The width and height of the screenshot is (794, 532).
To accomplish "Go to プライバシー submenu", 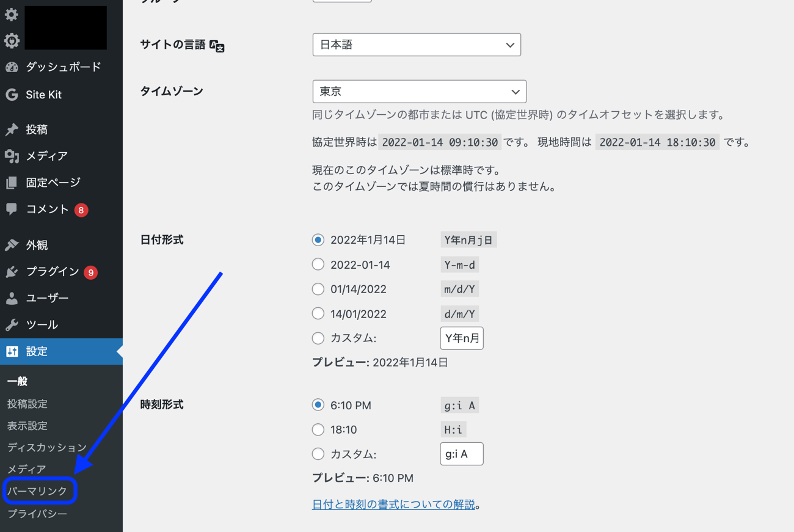I will [x=37, y=514].
